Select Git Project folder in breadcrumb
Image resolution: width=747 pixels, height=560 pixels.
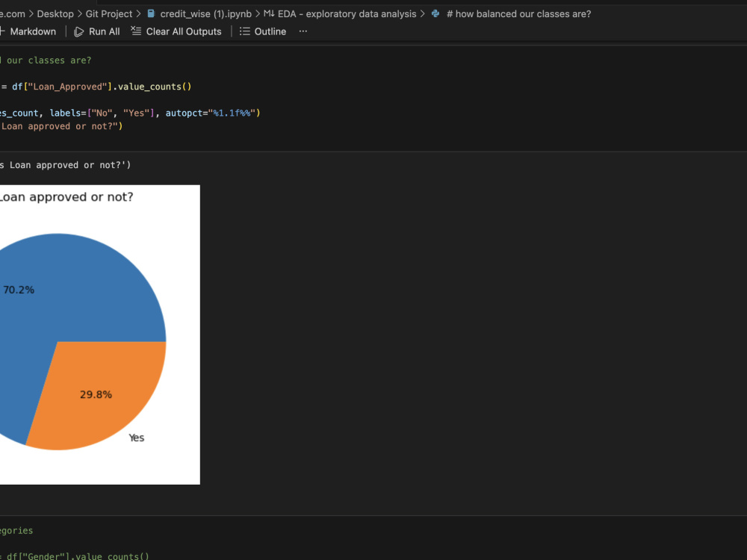pos(108,13)
